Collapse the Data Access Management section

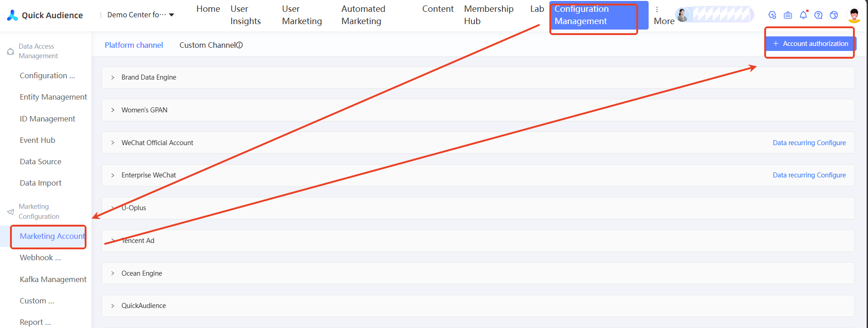click(x=38, y=51)
